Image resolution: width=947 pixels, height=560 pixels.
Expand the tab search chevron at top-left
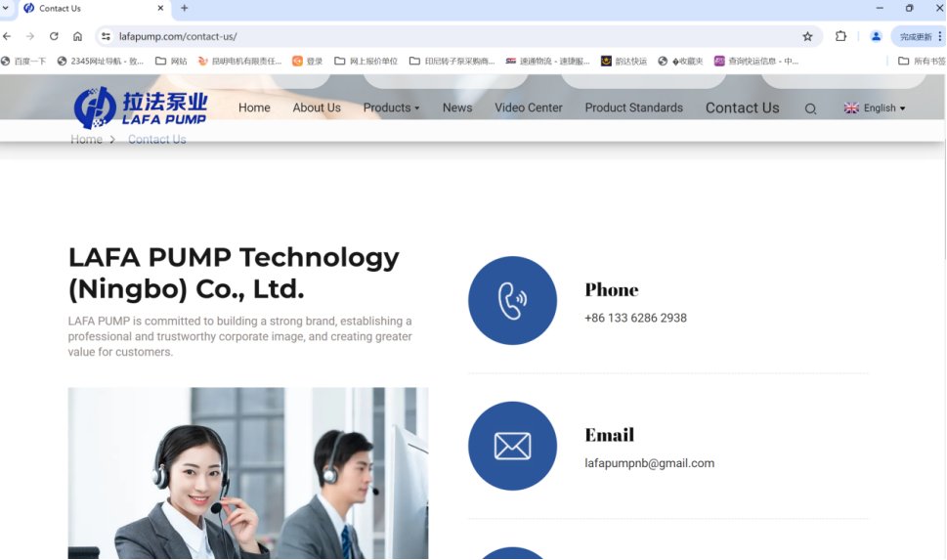click(x=6, y=8)
